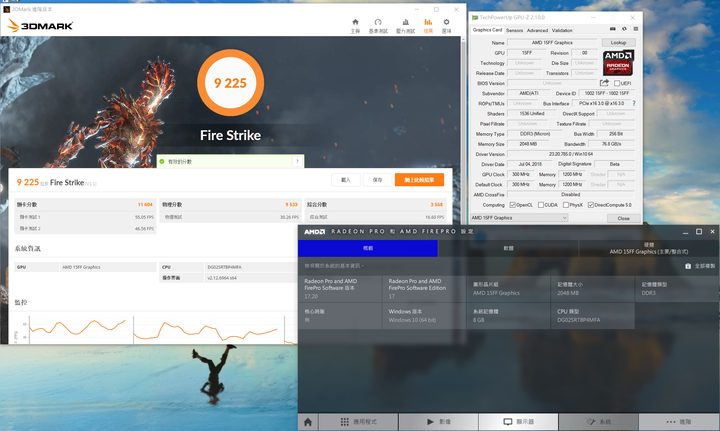
Task: Click the Name field showing AMD 15FF Graphics
Action: point(552,43)
